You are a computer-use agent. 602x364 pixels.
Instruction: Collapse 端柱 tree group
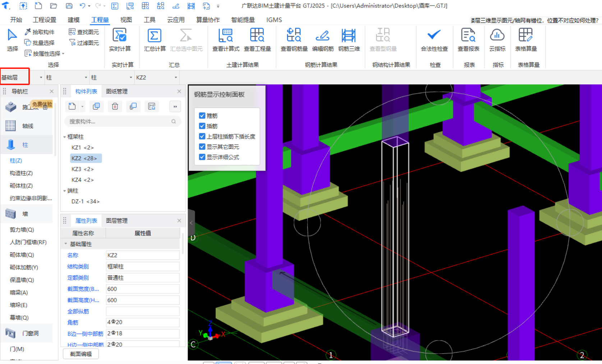point(65,191)
